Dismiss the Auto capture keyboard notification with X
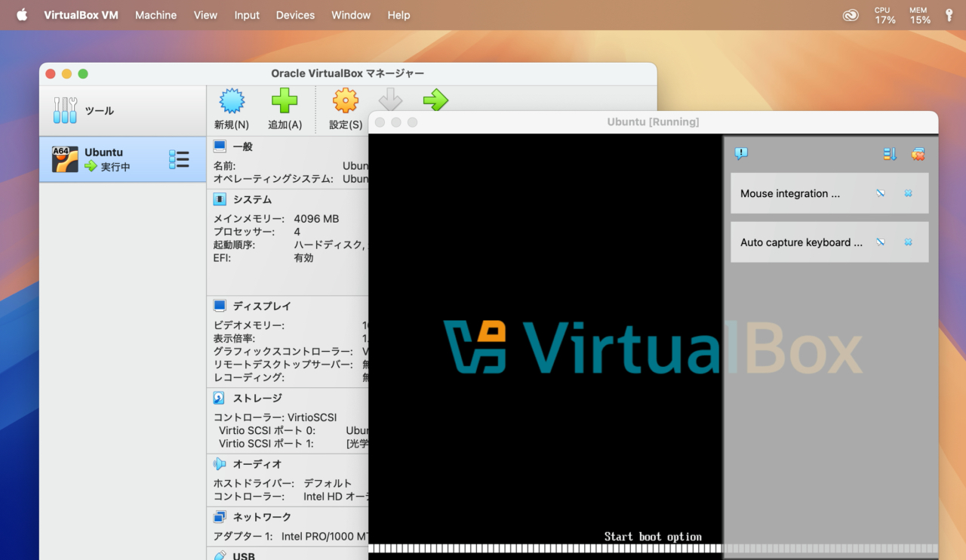Viewport: 966px width, 560px height. (908, 242)
